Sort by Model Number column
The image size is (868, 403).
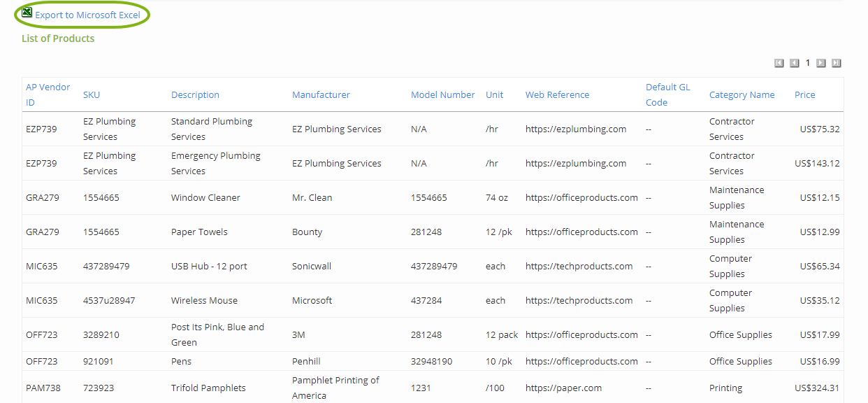442,94
